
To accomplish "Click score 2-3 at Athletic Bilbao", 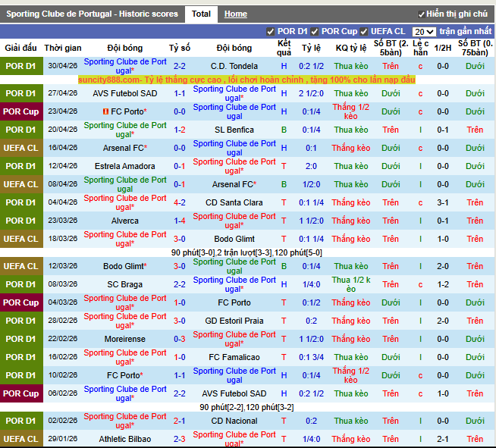I will (179, 439).
